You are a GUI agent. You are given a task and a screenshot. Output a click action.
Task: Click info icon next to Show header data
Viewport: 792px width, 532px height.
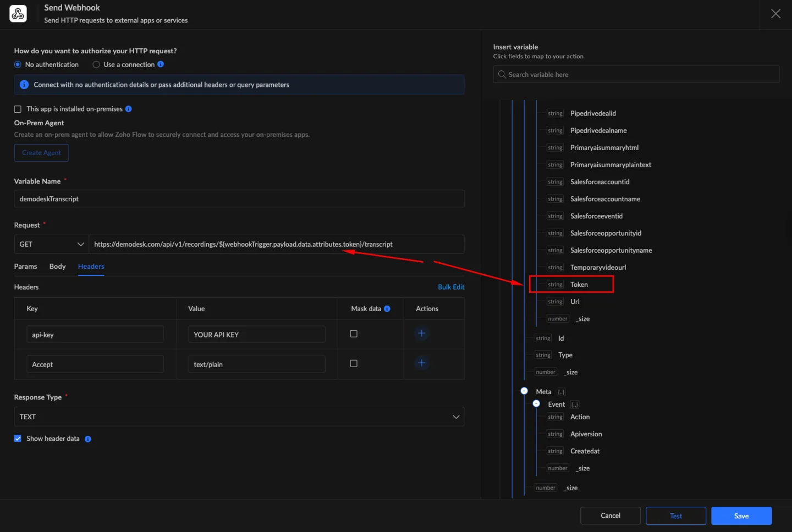(88, 439)
